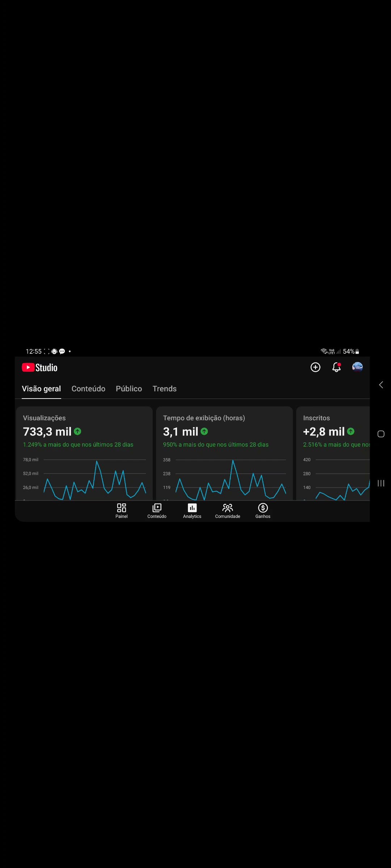Screen dimensions: 391x868
Task: Select Analytics in bottom navigation
Action: pyautogui.click(x=192, y=511)
